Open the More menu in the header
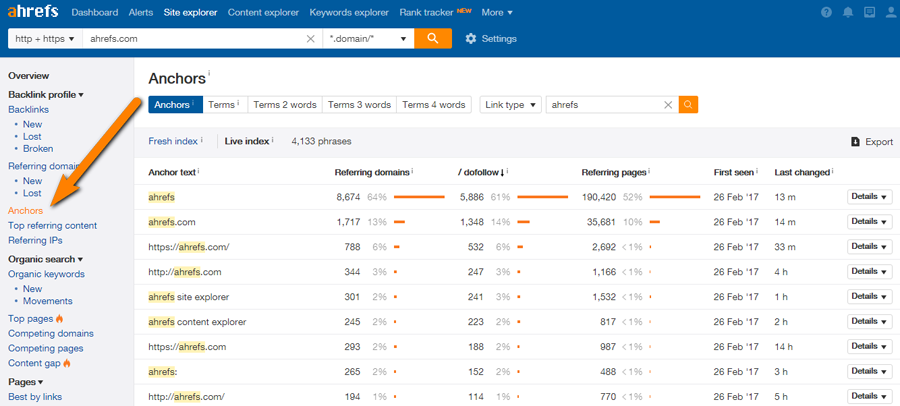Viewport: 900px width, 406px height. click(497, 12)
